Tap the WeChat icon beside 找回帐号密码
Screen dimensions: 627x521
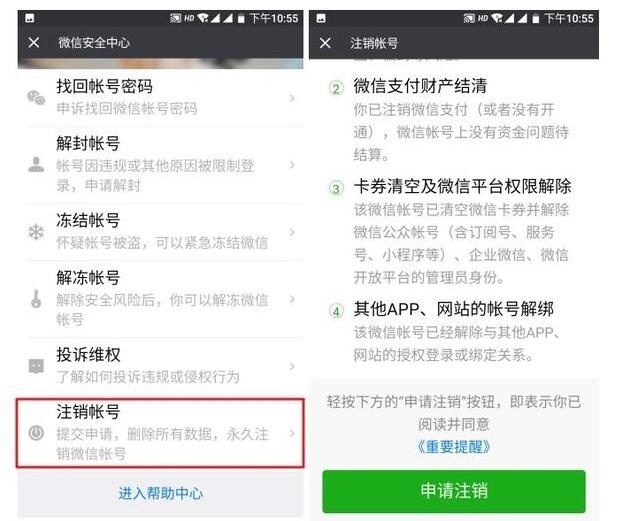tap(36, 98)
